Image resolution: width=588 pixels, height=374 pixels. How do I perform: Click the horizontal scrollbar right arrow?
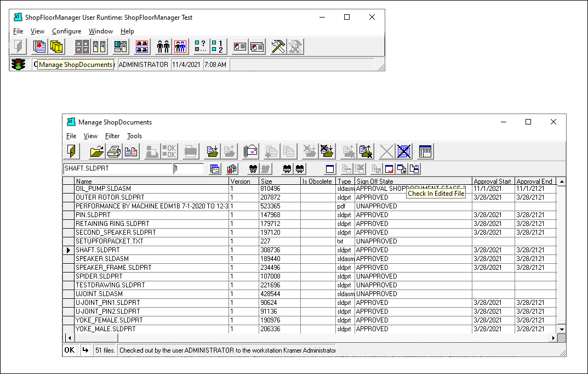click(x=553, y=338)
